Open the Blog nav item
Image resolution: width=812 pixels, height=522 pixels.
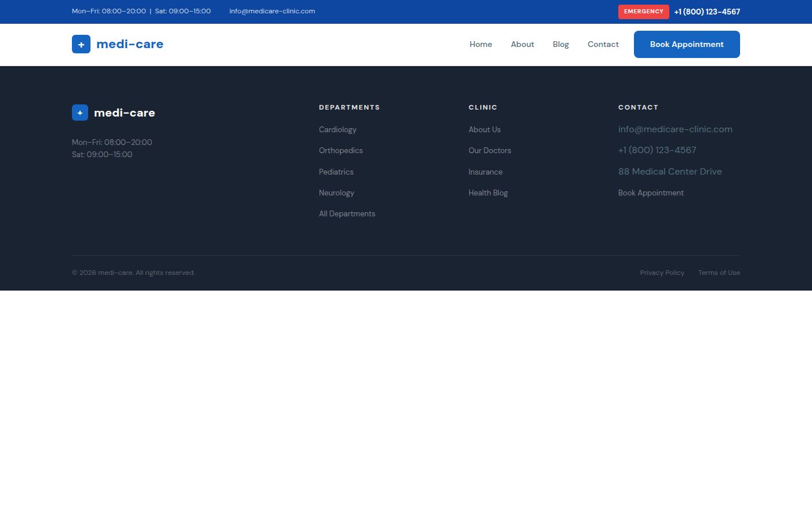click(x=561, y=44)
